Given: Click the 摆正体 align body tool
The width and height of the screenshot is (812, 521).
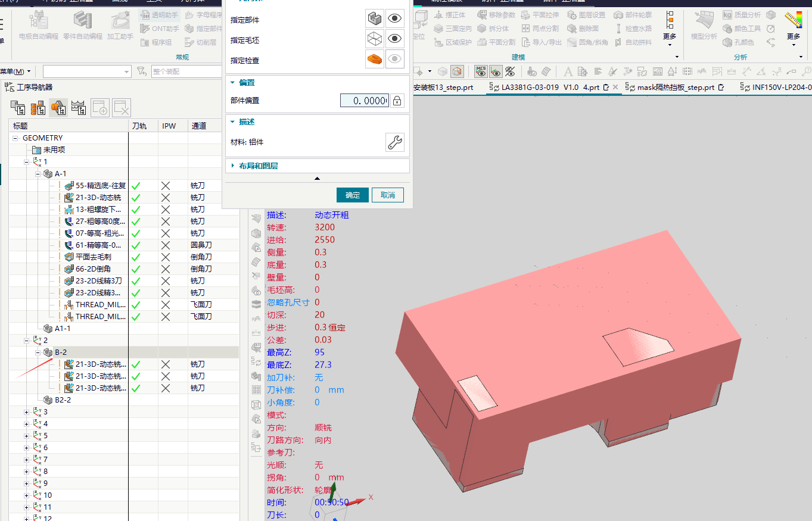Looking at the screenshot, I should (x=450, y=15).
